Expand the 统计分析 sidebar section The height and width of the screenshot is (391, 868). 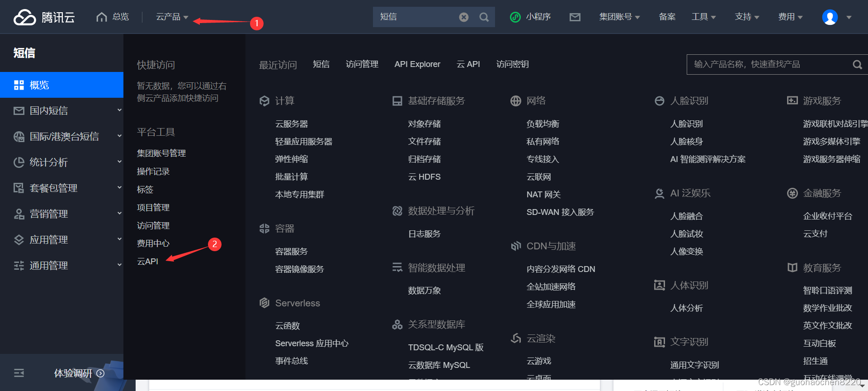pos(119,162)
